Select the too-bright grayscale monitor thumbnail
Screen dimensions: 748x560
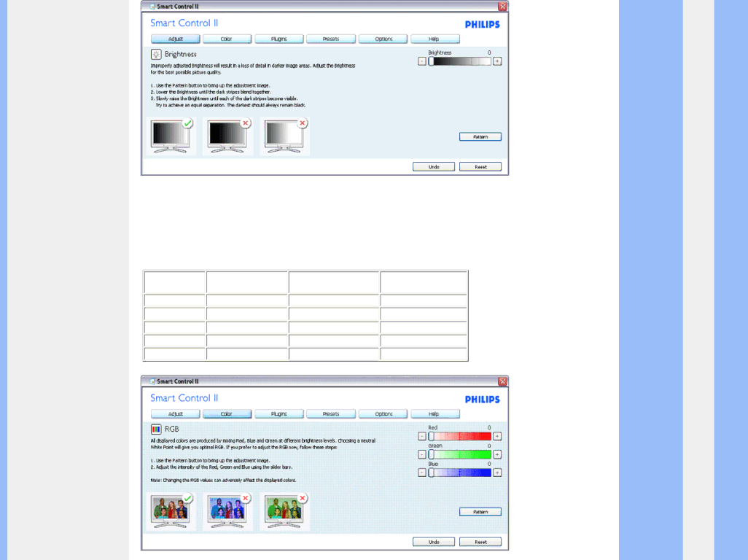pos(285,136)
